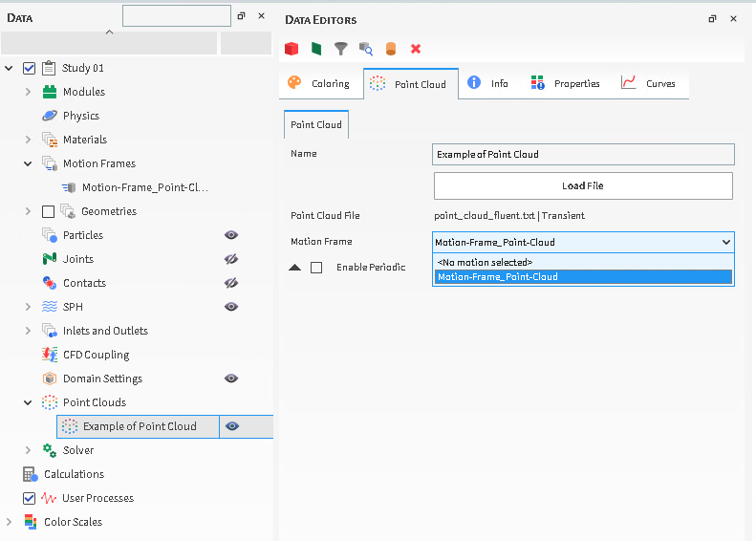Image resolution: width=756 pixels, height=541 pixels.
Task: Click the orange cylinder toolbar icon
Action: tap(391, 49)
